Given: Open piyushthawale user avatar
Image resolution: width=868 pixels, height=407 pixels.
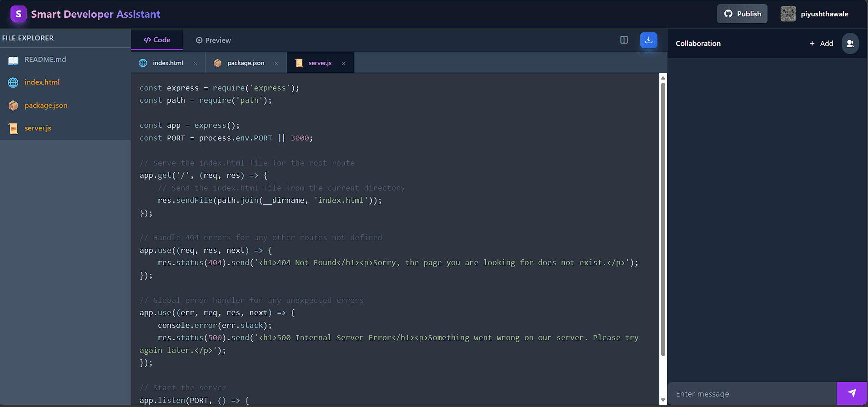Looking at the screenshot, I should click(x=788, y=14).
